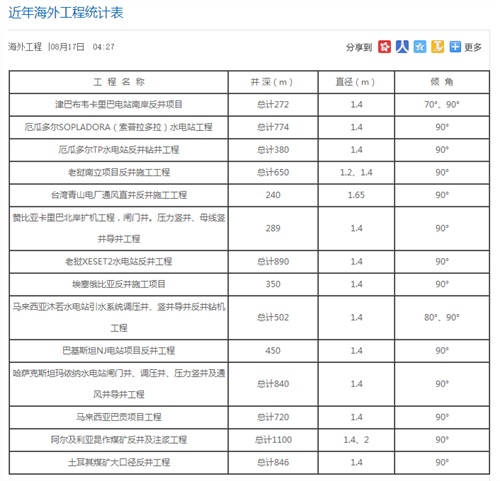
Task: Open the blue plus share icon
Action: coord(455,47)
